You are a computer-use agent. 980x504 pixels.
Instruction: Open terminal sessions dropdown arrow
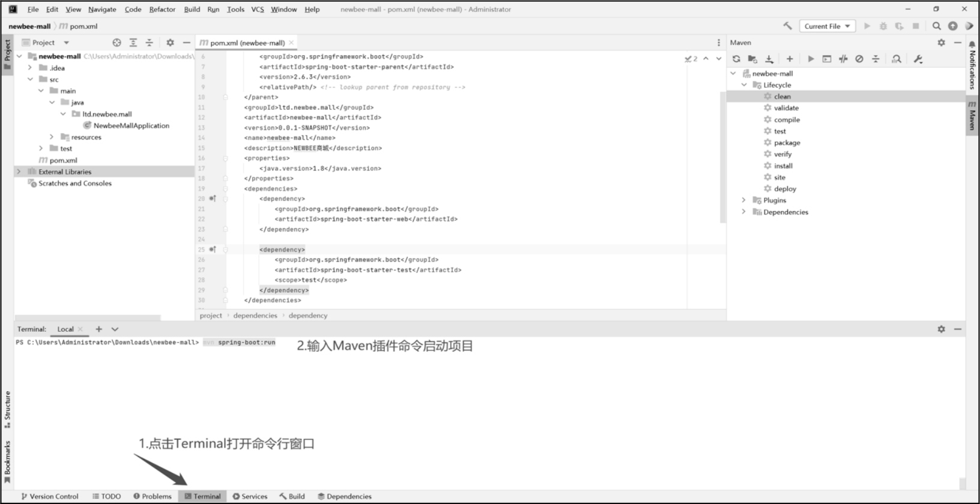click(115, 329)
